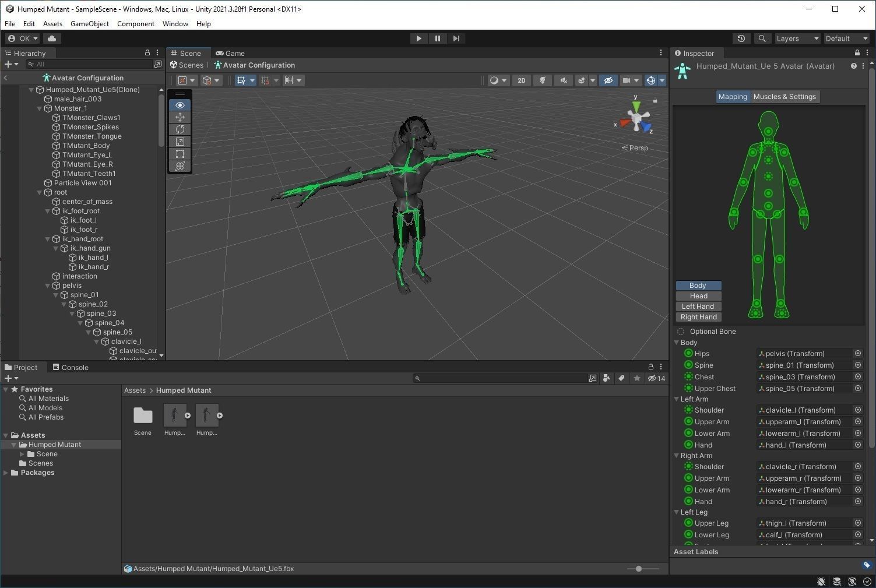Open the Window menu

(x=175, y=24)
